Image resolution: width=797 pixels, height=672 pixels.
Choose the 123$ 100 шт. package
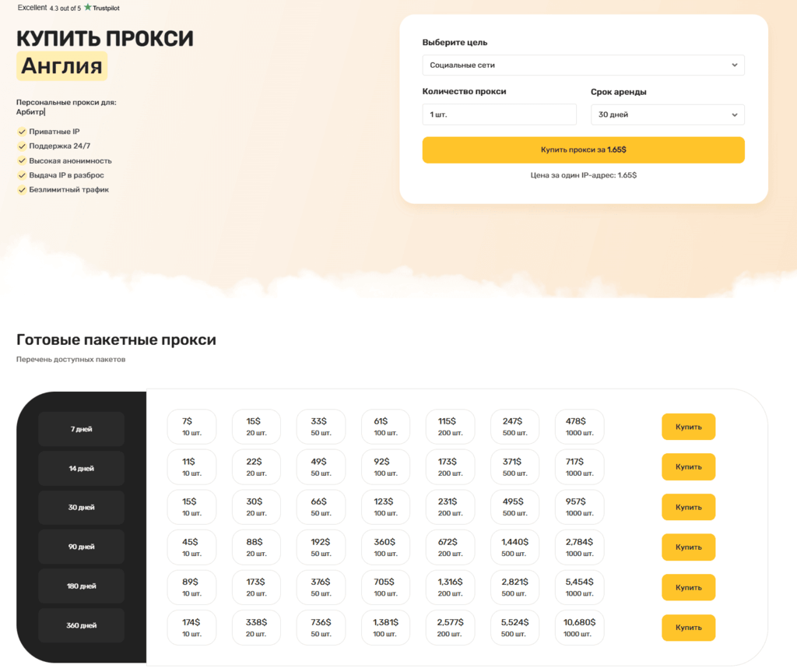pyautogui.click(x=385, y=507)
